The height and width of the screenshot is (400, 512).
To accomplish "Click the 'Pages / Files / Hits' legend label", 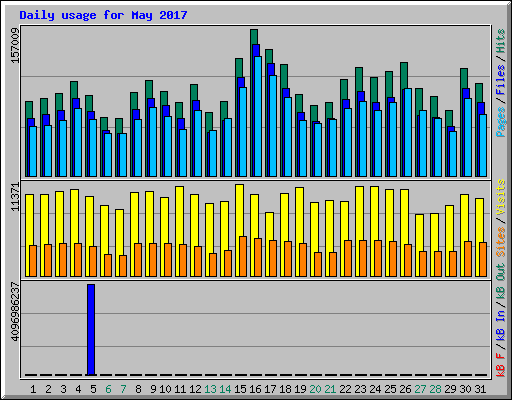I will [x=500, y=83].
